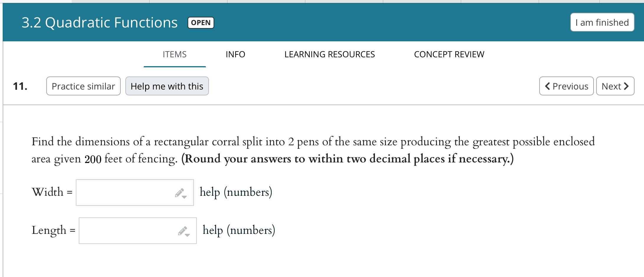Open help (numbers) next to Length
644x277 pixels.
[239, 230]
